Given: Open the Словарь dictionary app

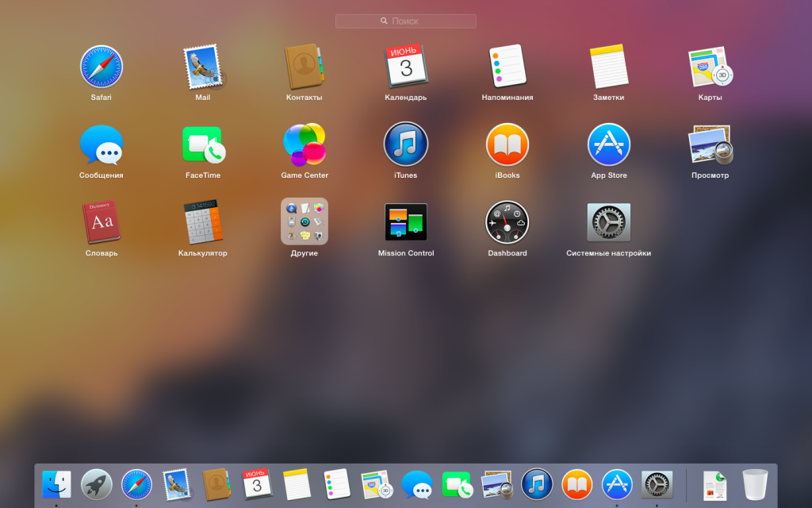Looking at the screenshot, I should (101, 222).
